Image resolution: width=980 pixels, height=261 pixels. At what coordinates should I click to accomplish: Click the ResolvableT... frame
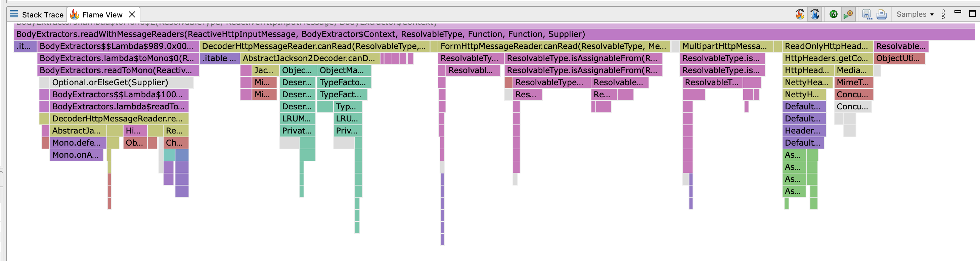(x=712, y=83)
